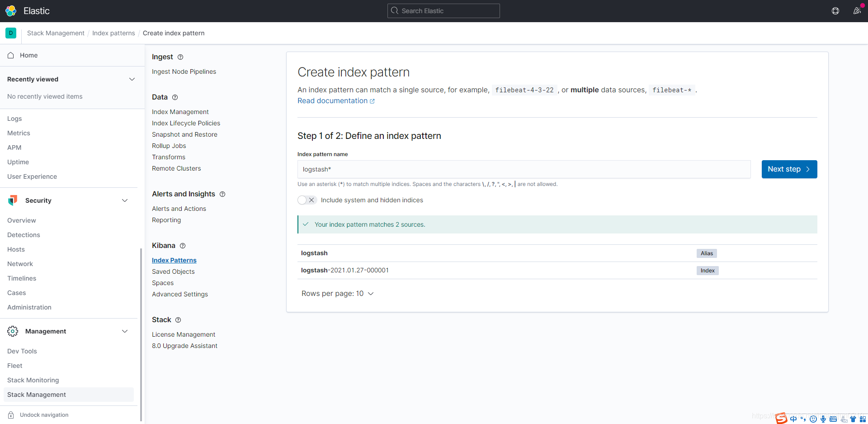The image size is (868, 424).
Task: Toggle Include system and hidden indices switch
Action: [307, 200]
